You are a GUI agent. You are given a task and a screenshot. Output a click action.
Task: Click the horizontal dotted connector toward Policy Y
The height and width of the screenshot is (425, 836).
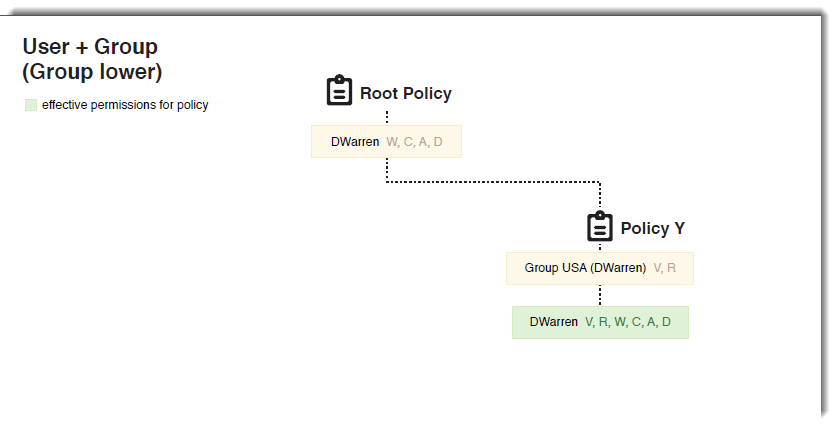pyautogui.click(x=490, y=182)
